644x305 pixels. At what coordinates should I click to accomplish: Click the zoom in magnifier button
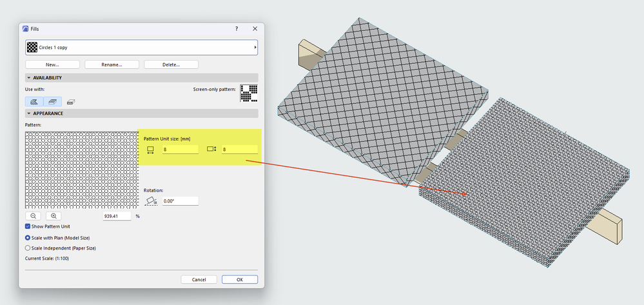54,216
